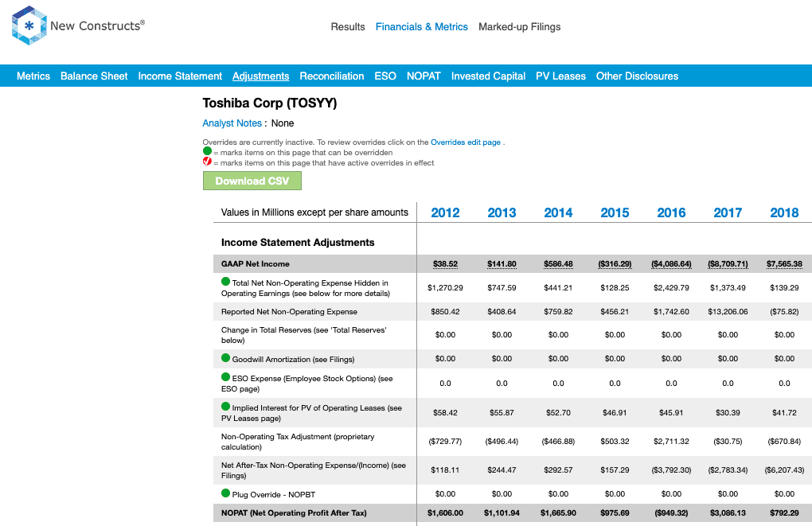Open the Invested Capital tab
Image resolution: width=812 pixels, height=526 pixels.
point(488,76)
